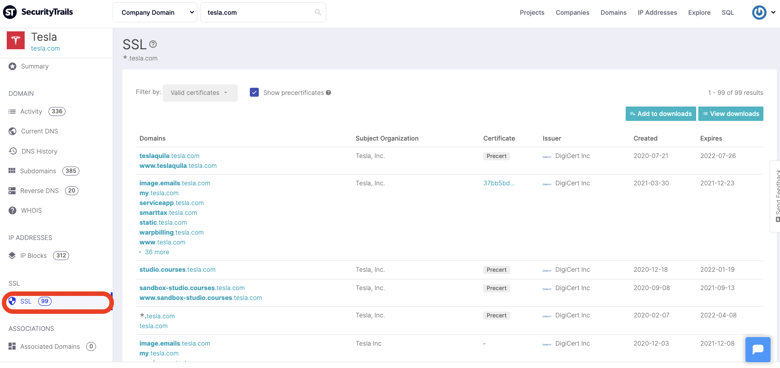Open the Valid certificates filter dropdown

(200, 92)
